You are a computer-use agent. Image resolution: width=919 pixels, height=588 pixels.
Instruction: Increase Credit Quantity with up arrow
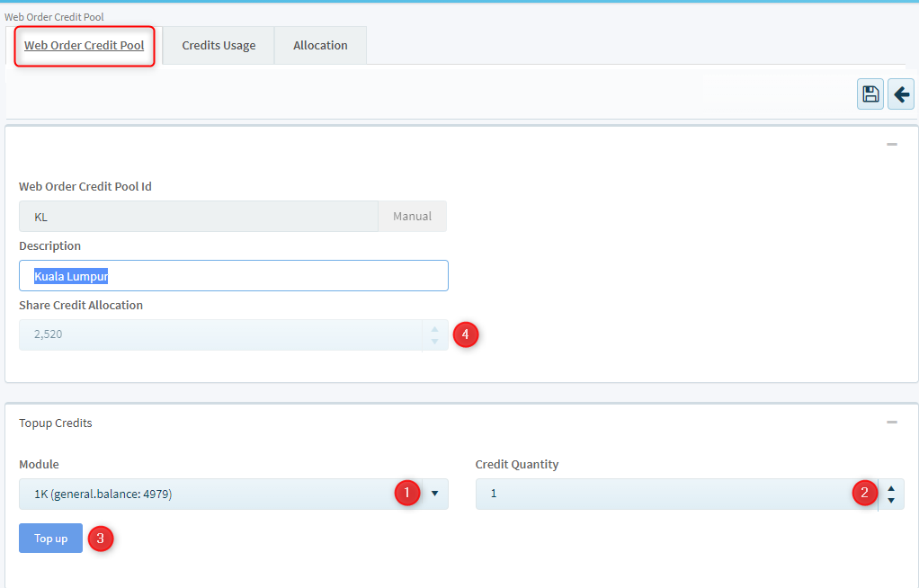click(x=891, y=488)
